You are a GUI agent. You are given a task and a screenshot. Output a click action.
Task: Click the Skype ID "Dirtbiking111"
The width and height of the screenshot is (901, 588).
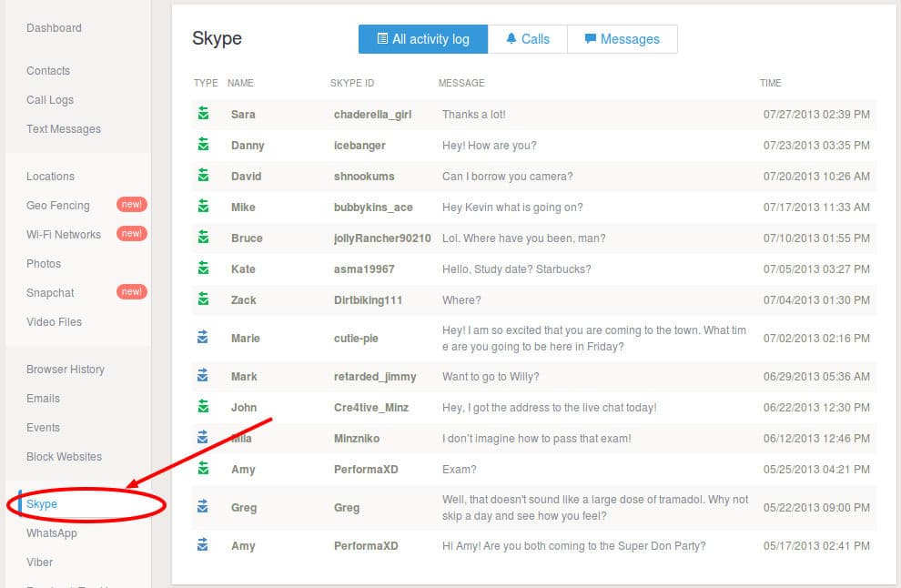click(369, 300)
